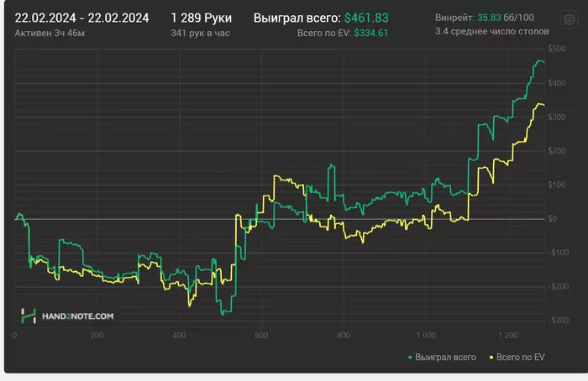Click the 1 000 x-axis label
Image resolution: width=588 pixels, height=381 pixels.
[426, 336]
